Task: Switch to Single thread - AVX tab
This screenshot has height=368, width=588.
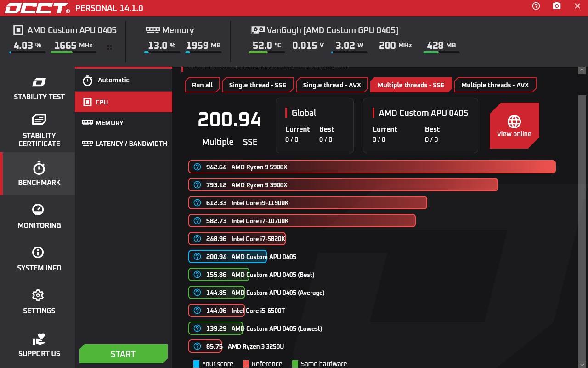Action: click(332, 85)
